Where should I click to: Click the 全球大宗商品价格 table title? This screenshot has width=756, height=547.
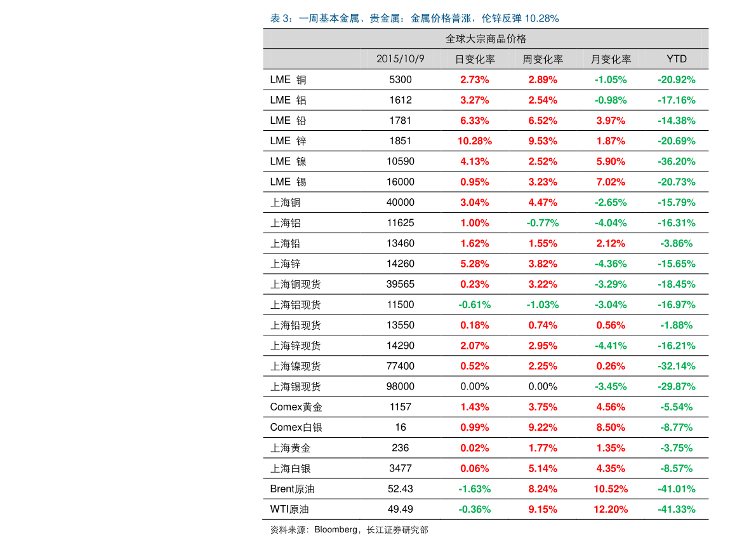click(x=486, y=38)
